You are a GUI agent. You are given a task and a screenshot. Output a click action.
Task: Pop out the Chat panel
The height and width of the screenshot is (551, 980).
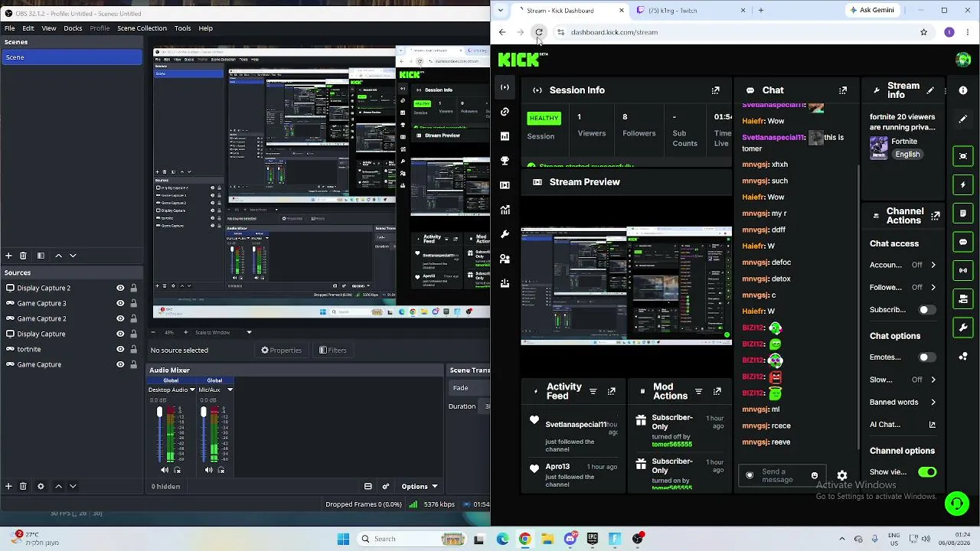843,90
